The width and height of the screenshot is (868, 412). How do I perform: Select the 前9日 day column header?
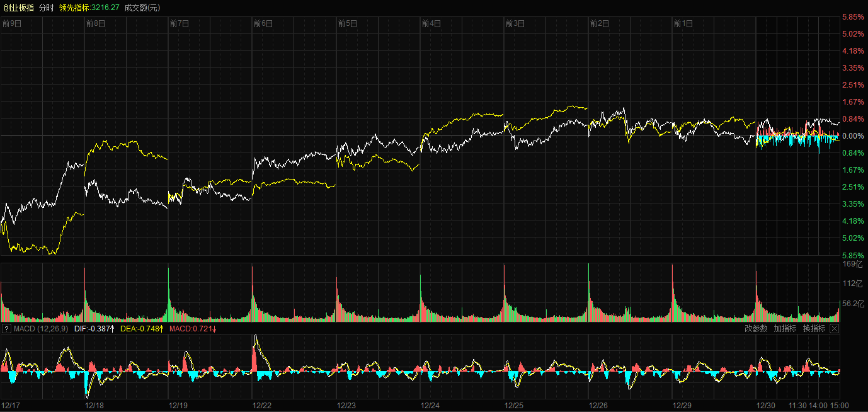[12, 24]
